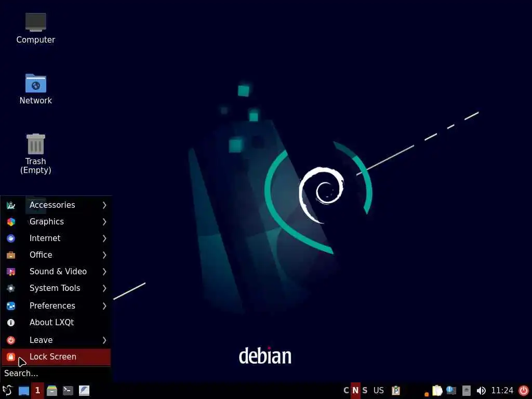Open the Computer desktop icon
Screen dimensions: 532x399
point(36,28)
